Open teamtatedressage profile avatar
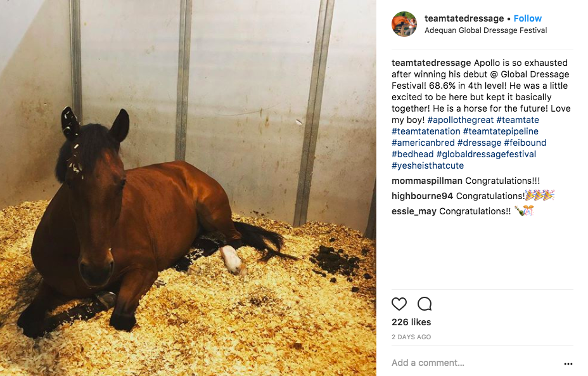This screenshot has width=588, height=376. point(404,24)
